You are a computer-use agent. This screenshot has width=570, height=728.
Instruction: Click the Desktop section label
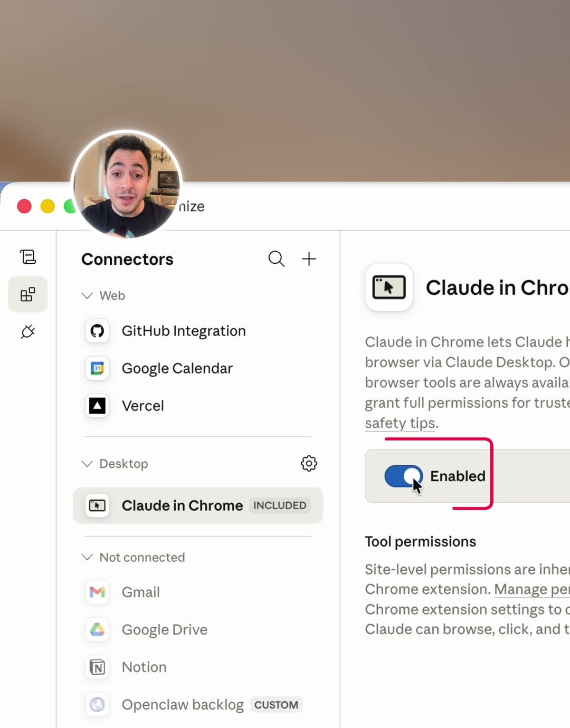[x=123, y=464]
